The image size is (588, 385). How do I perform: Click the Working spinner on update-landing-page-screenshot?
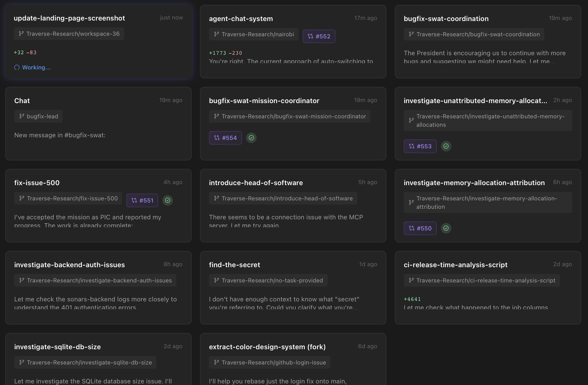point(32,67)
